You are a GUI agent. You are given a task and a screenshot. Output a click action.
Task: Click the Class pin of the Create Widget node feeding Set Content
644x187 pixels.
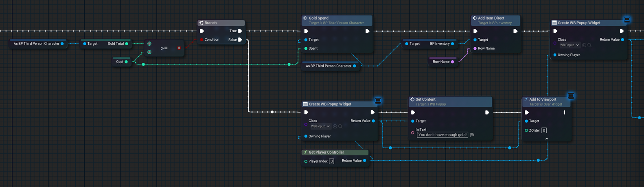(306, 124)
